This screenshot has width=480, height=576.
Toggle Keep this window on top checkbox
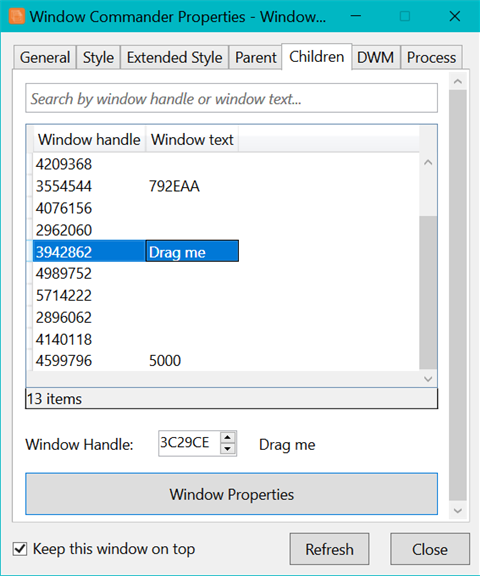click(x=20, y=549)
